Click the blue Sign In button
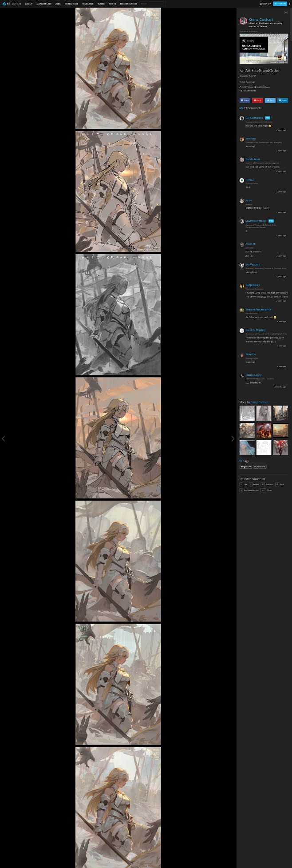Screen dimensions: 292x868 (280, 4)
